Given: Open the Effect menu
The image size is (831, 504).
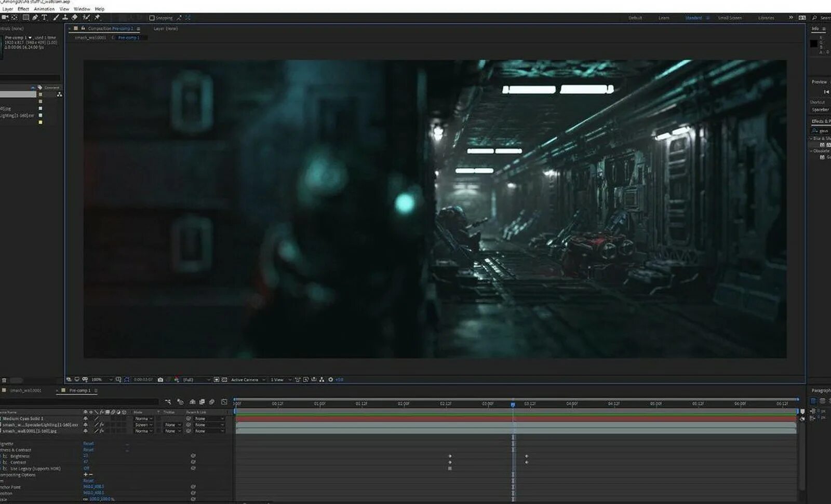Looking at the screenshot, I should (23, 9).
